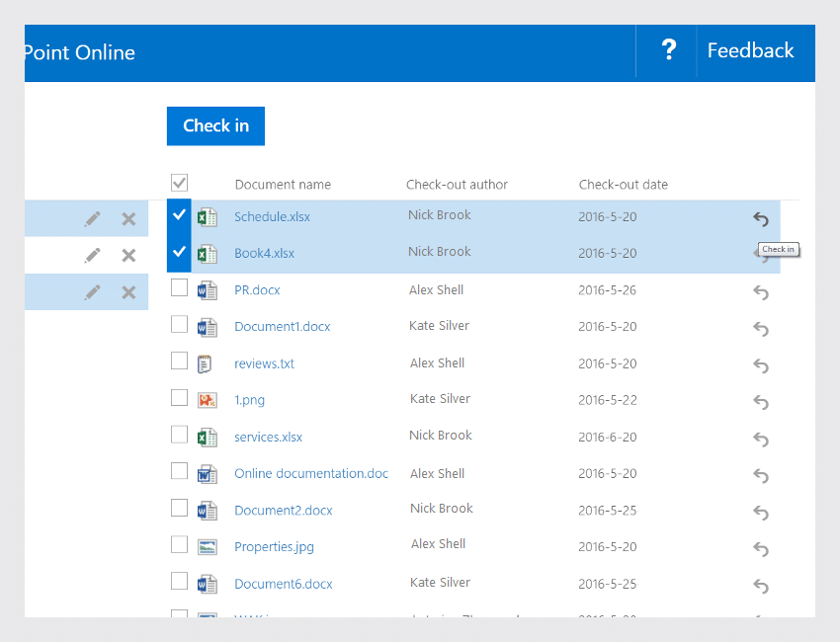Open the Schedule.xlsx document link
The width and height of the screenshot is (840, 642).
click(x=272, y=217)
